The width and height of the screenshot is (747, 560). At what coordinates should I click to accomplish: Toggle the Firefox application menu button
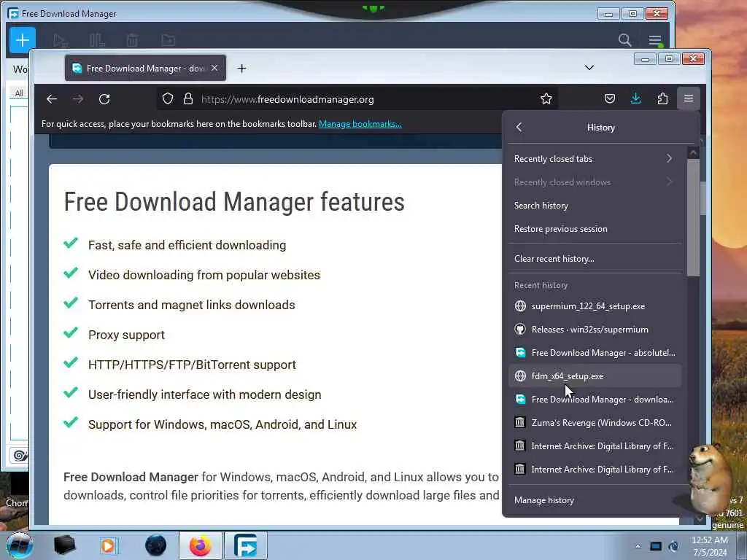click(x=689, y=98)
